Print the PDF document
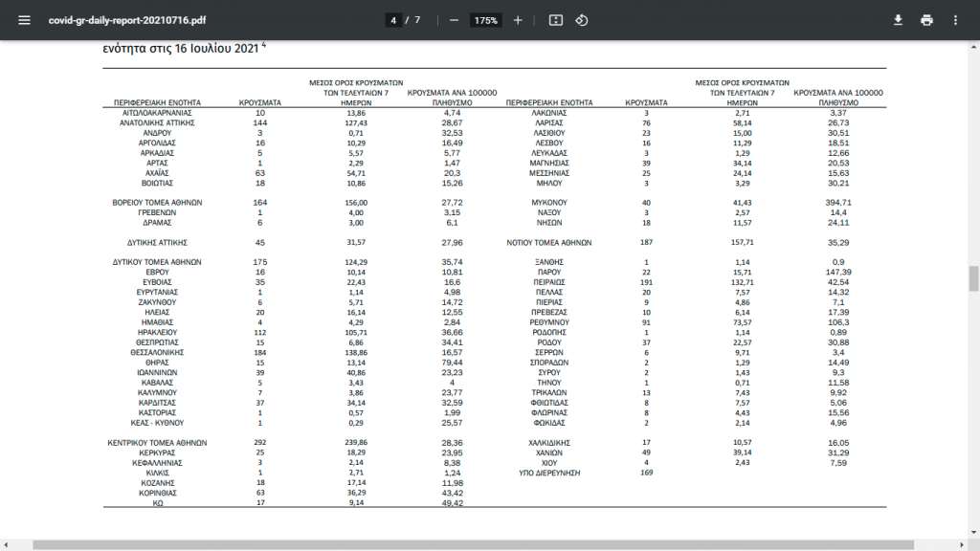 click(926, 20)
